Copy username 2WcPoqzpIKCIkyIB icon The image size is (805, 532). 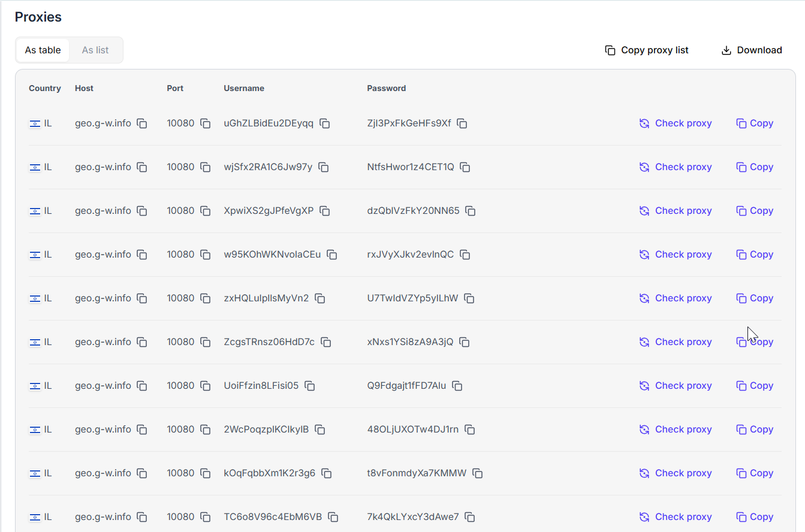[320, 430]
